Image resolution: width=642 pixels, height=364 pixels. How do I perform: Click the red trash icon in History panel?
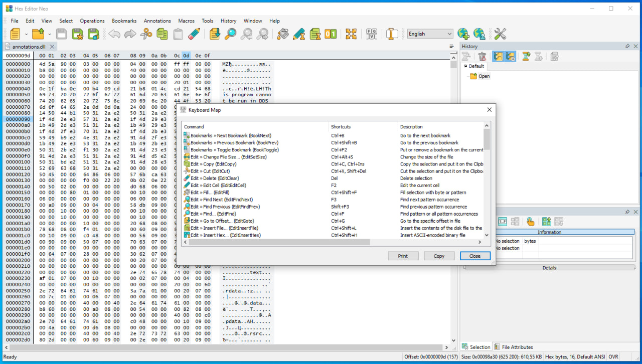pyautogui.click(x=482, y=56)
